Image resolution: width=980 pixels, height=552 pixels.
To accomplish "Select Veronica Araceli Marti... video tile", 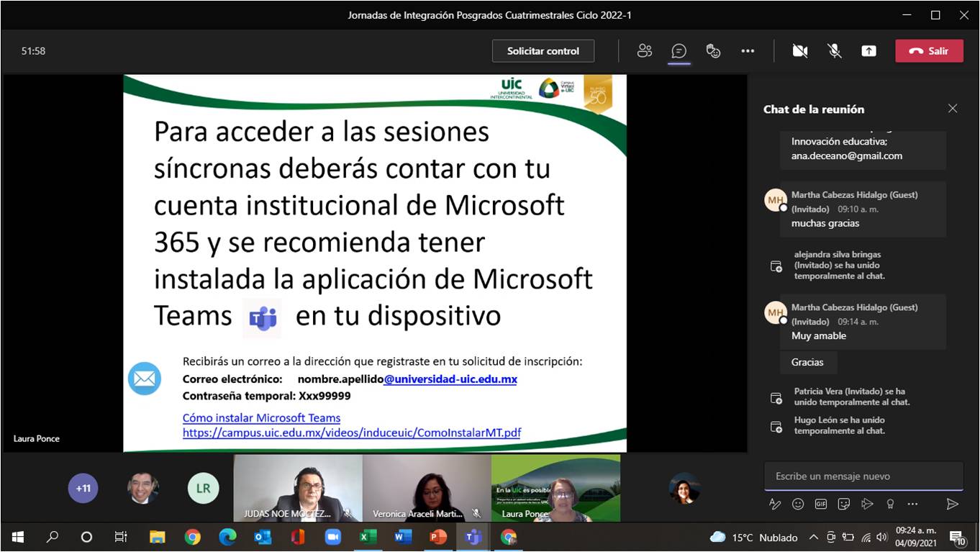I will 427,489.
